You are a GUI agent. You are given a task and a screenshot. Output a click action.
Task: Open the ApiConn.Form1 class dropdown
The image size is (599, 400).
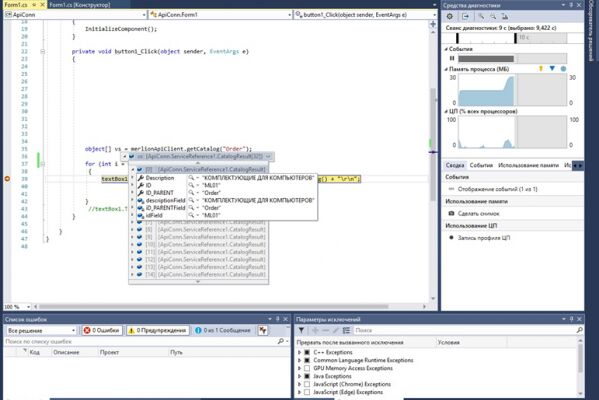pyautogui.click(x=220, y=15)
